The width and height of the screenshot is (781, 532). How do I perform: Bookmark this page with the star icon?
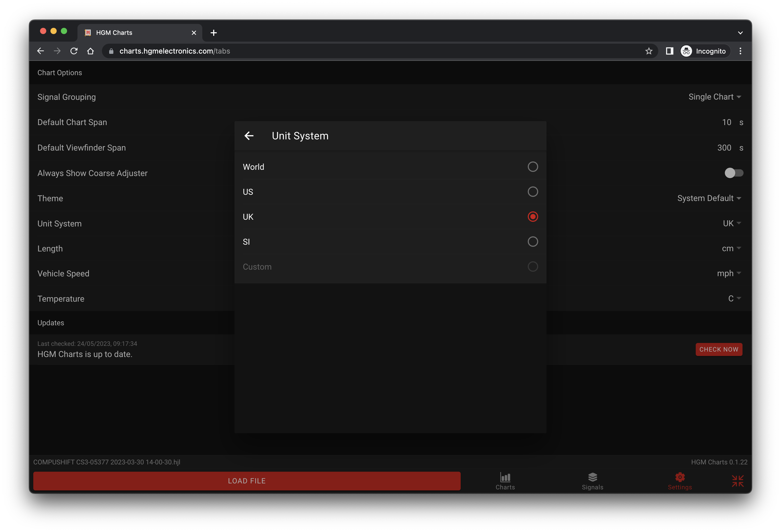(x=649, y=51)
